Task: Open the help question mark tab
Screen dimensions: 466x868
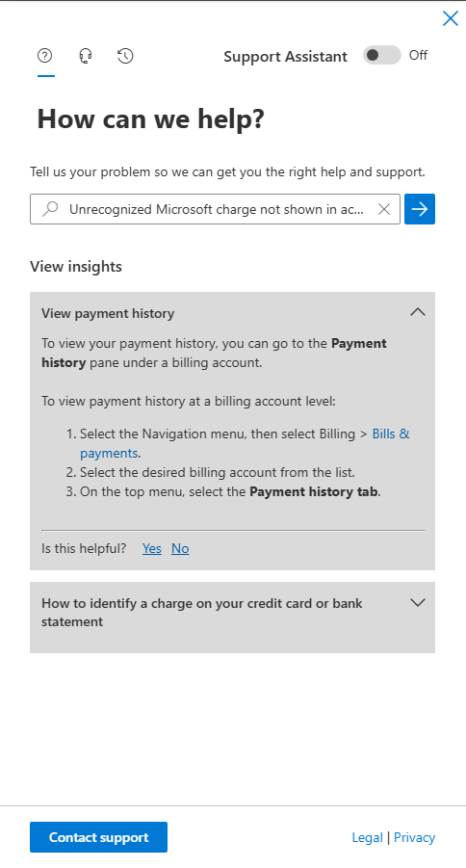Action: [x=45, y=55]
